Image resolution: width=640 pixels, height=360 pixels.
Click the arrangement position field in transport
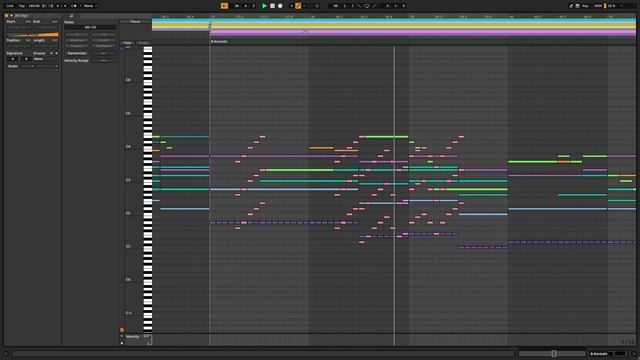(x=245, y=6)
